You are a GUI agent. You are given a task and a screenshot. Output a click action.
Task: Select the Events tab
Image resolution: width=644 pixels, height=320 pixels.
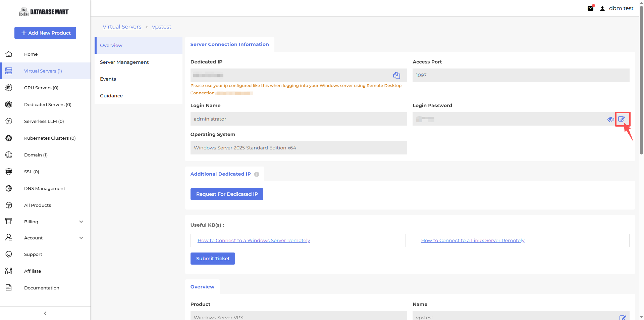(139, 79)
